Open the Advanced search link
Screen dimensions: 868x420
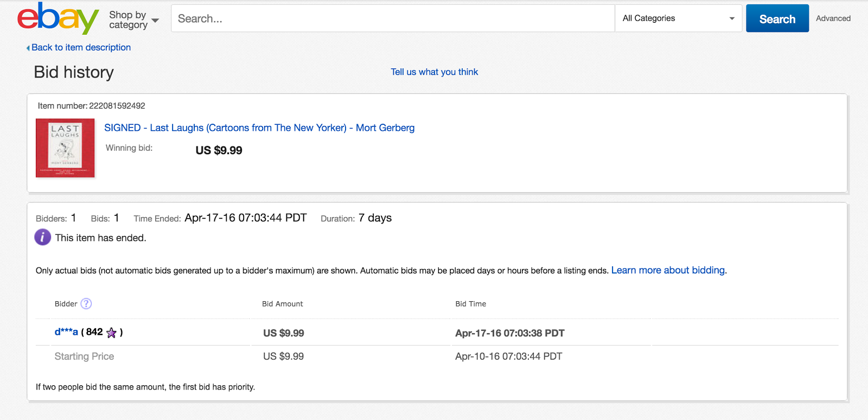833,18
